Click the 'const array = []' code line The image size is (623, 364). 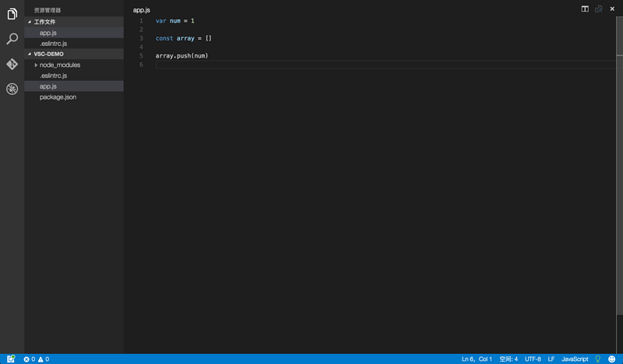pyautogui.click(x=184, y=38)
